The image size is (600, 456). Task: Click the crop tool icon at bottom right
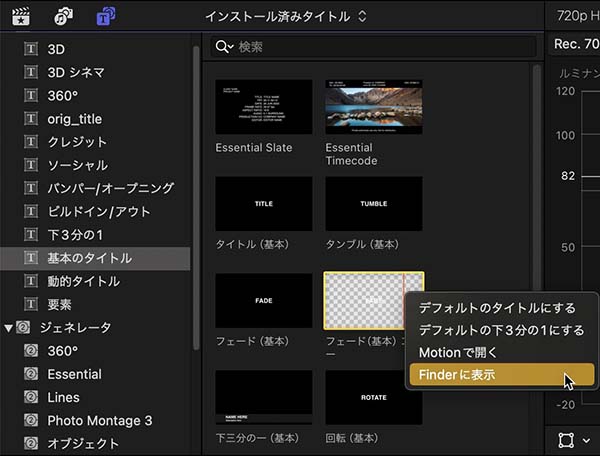[566, 439]
